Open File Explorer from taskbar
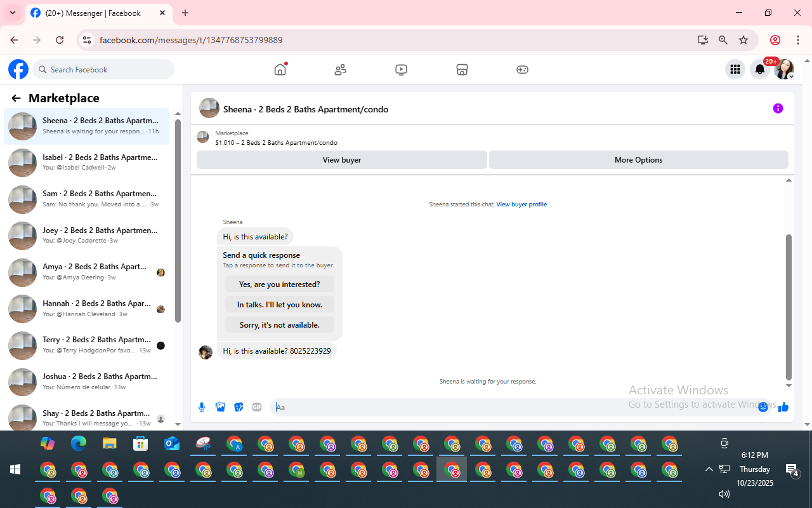This screenshot has width=812, height=508. [x=110, y=443]
